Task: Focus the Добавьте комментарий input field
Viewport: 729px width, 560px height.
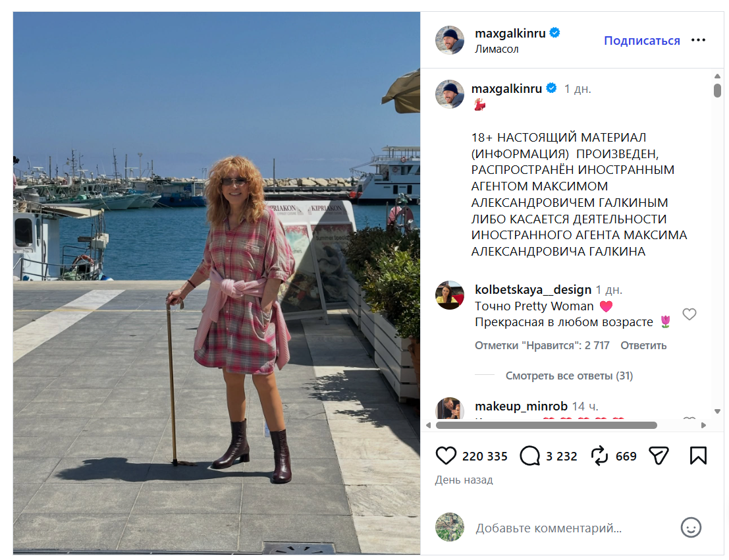Action: [x=573, y=528]
